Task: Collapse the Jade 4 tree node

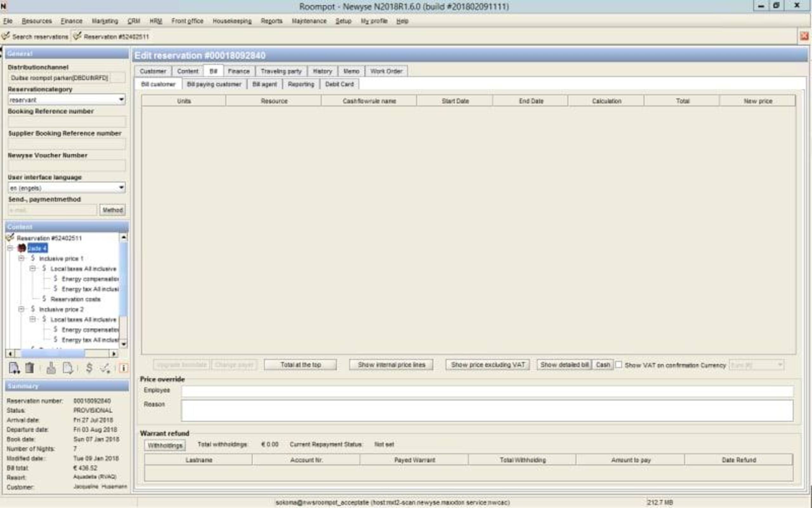Action: [x=10, y=248]
